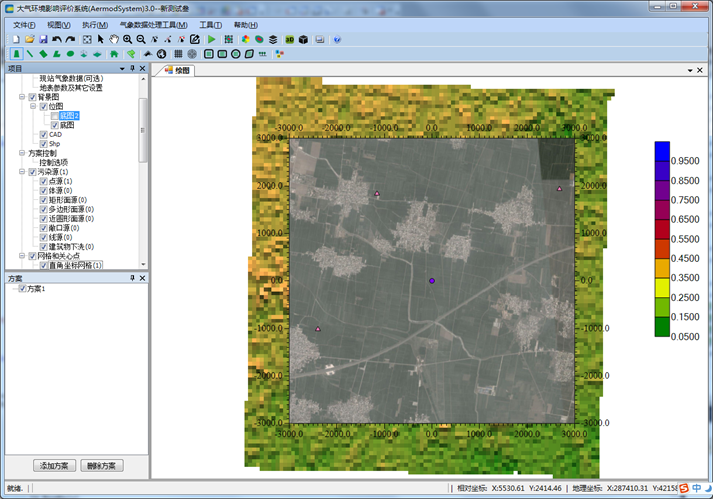Toggle the 点源(1) checkbox
This screenshot has height=499, width=713.
(43, 181)
